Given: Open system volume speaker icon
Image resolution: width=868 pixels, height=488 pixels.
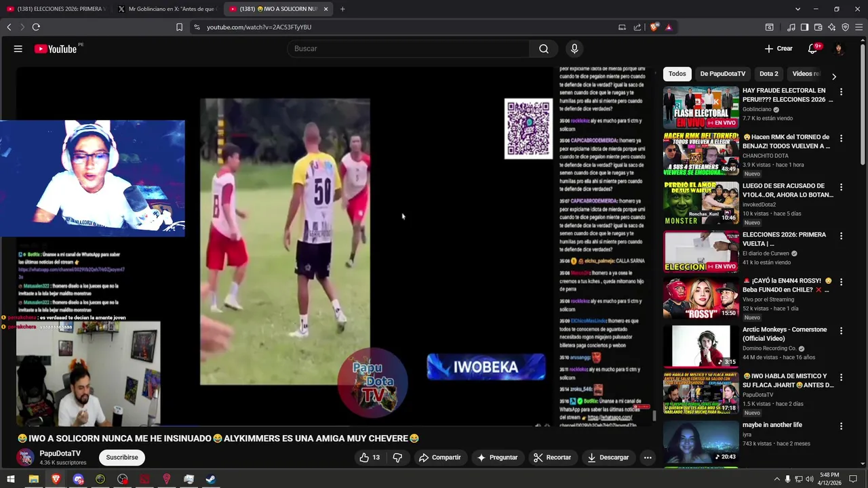Looking at the screenshot, I should [809, 479].
